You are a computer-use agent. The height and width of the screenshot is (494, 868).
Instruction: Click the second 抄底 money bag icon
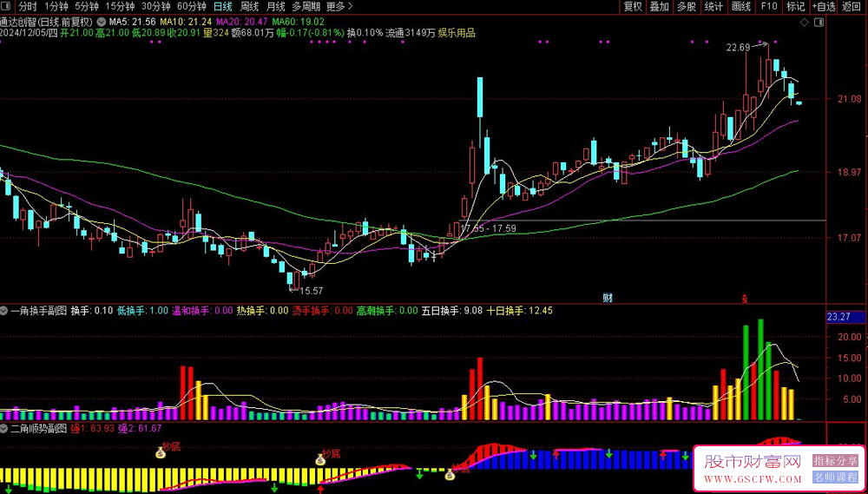(x=320, y=459)
